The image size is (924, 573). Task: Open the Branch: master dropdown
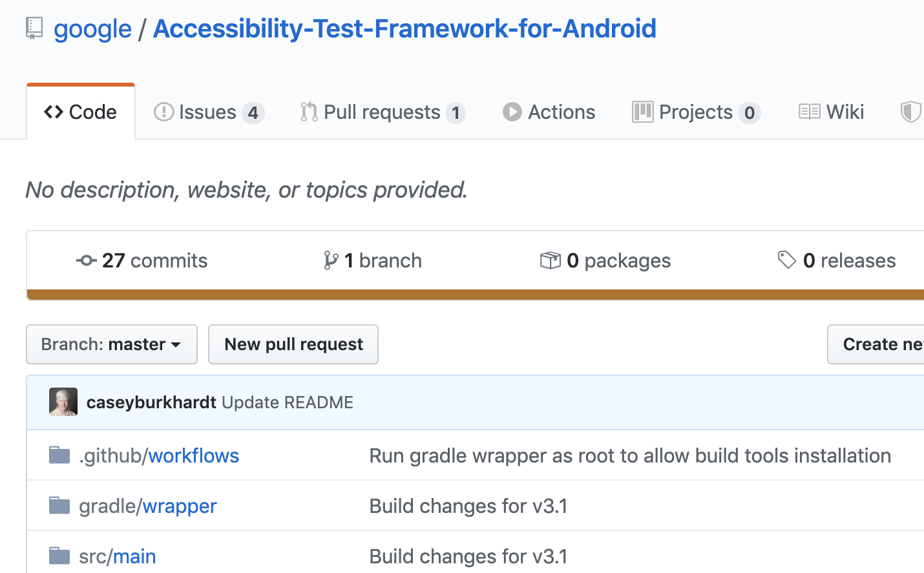111,344
